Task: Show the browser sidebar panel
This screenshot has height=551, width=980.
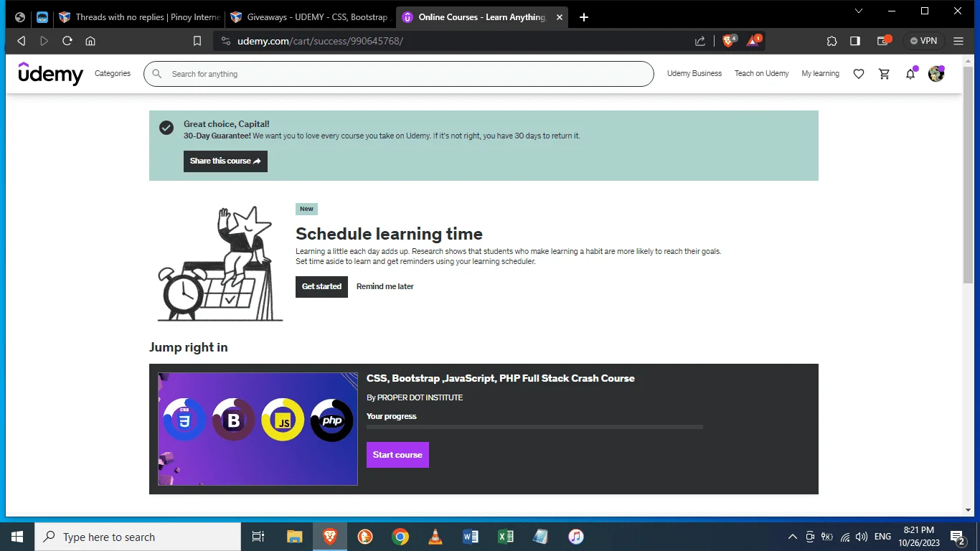Action: click(x=855, y=41)
